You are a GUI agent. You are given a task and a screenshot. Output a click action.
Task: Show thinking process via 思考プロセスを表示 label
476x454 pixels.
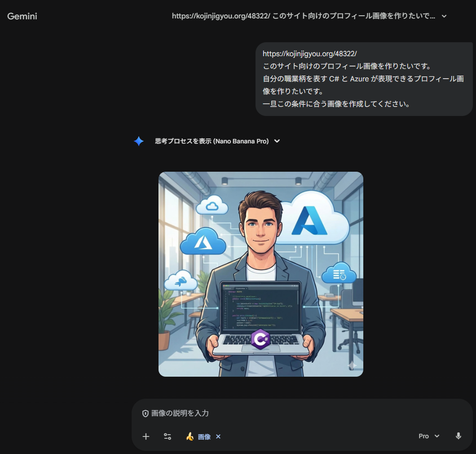point(212,141)
